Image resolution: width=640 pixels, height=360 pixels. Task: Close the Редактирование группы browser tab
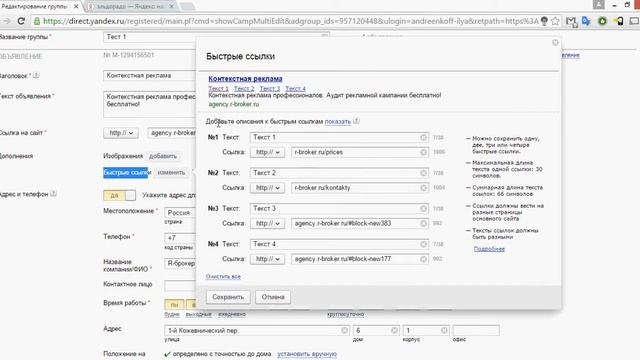pyautogui.click(x=76, y=7)
